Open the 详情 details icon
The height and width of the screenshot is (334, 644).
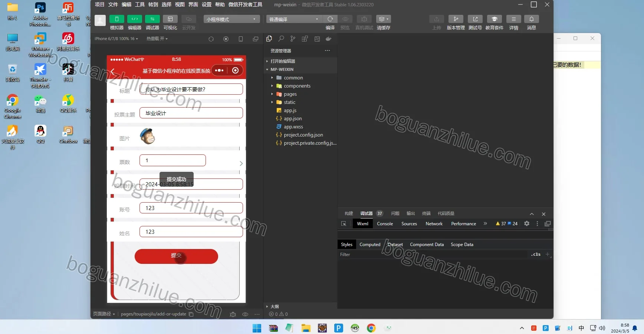(x=513, y=19)
